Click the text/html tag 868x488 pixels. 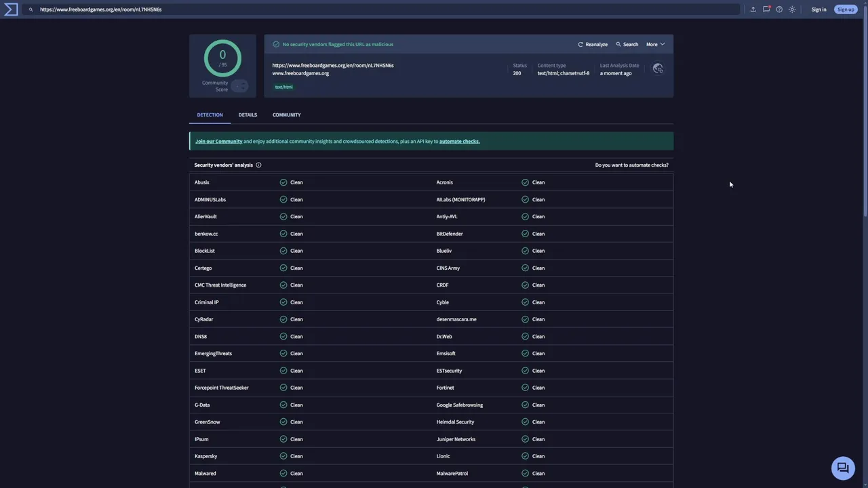coord(283,87)
